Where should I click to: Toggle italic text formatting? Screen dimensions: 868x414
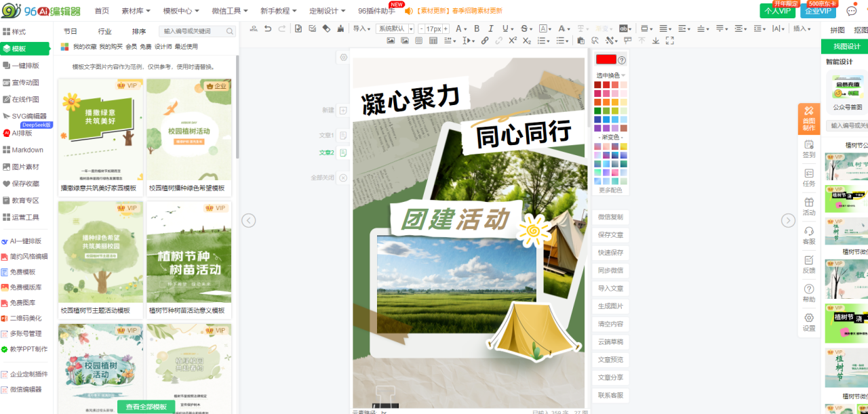point(491,28)
